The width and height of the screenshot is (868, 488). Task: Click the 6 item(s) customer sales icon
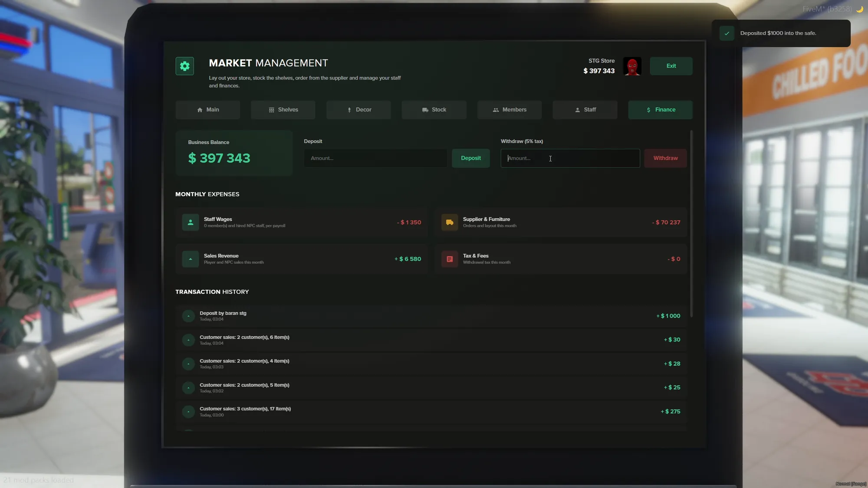click(x=188, y=340)
